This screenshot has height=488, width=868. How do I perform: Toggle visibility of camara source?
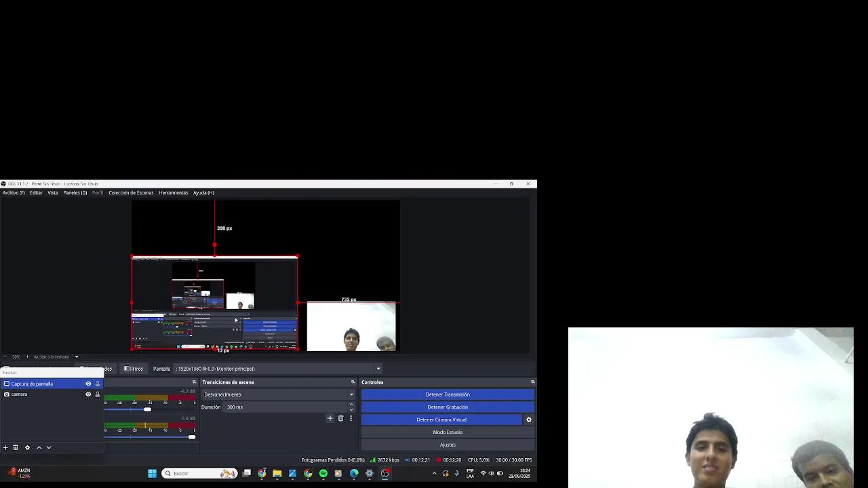[x=88, y=394]
